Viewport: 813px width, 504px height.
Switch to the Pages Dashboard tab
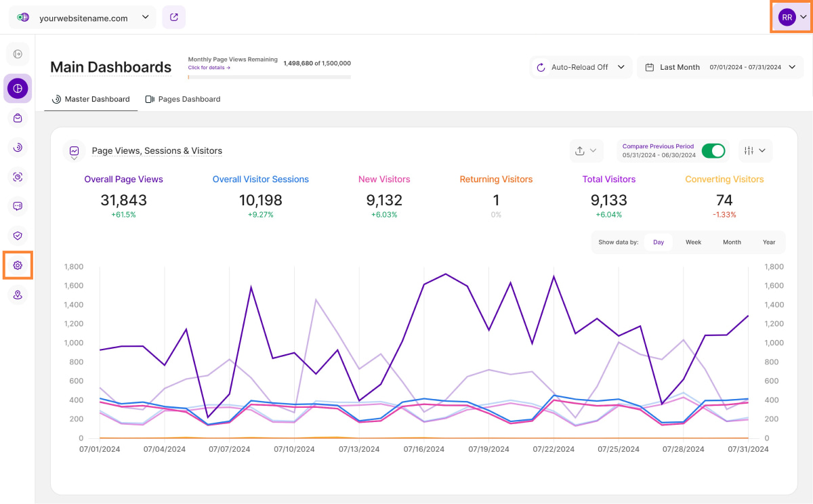point(182,99)
